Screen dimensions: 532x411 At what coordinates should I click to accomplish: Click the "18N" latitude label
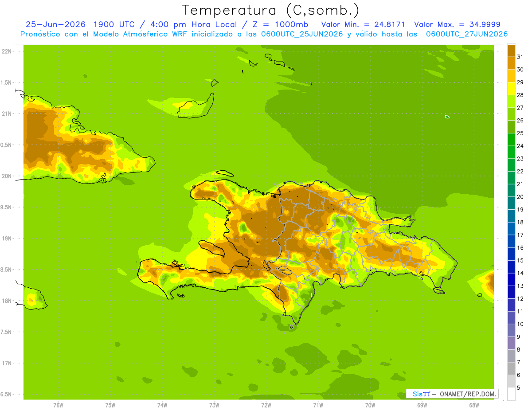(7, 301)
